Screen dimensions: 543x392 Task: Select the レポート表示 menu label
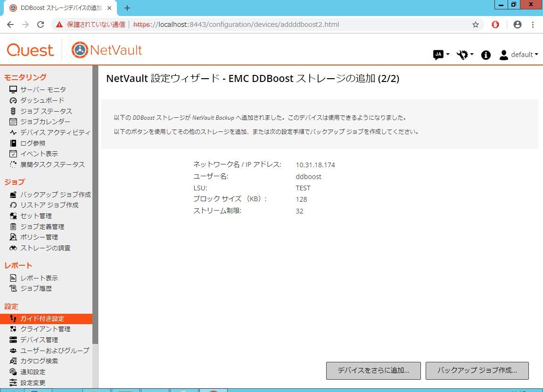[39, 278]
